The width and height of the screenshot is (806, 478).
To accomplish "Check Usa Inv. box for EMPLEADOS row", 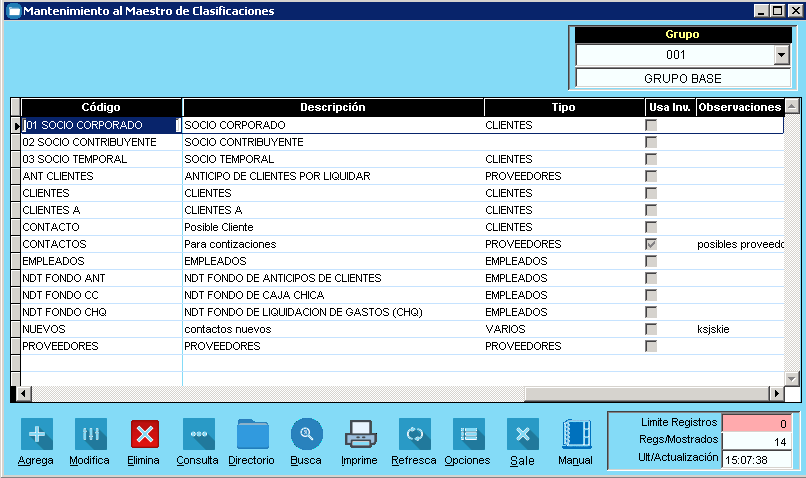I will pyautogui.click(x=651, y=261).
